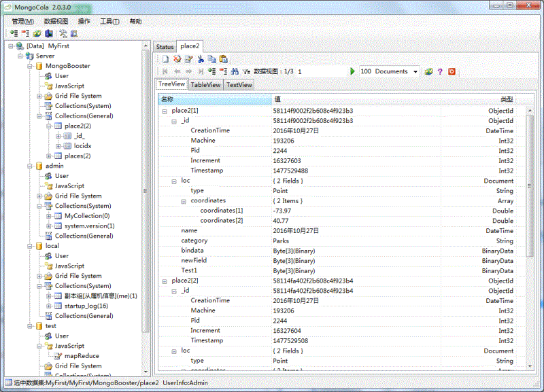Click the refresh icon next to Documents dropdown
This screenshot has width=544, height=392.
(x=429, y=71)
